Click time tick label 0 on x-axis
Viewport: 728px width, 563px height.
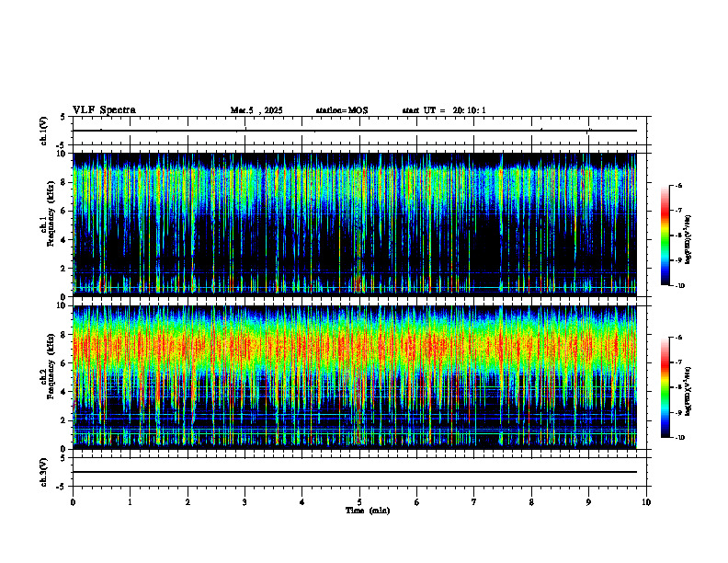pos(73,502)
